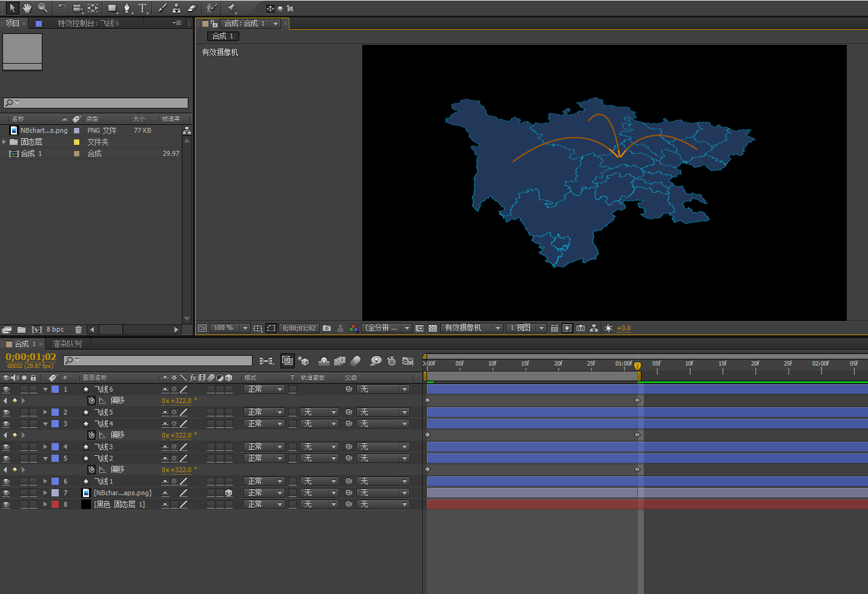Select the Pen tool

[127, 8]
